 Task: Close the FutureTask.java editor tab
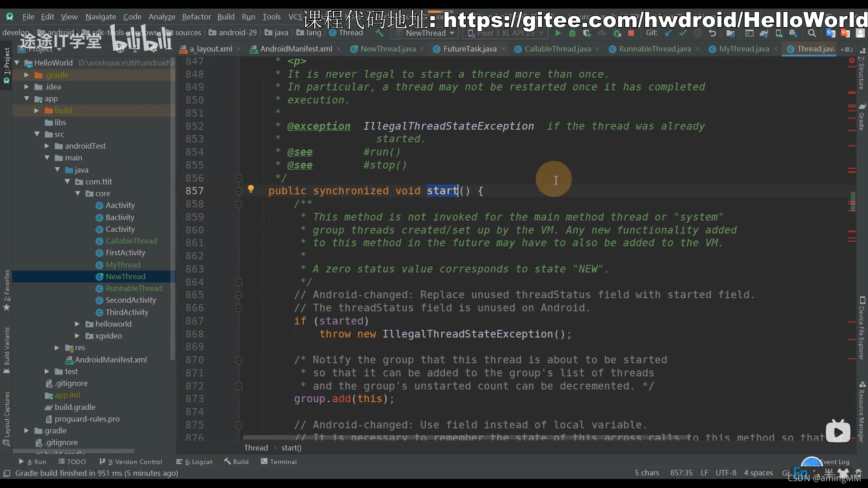click(503, 49)
